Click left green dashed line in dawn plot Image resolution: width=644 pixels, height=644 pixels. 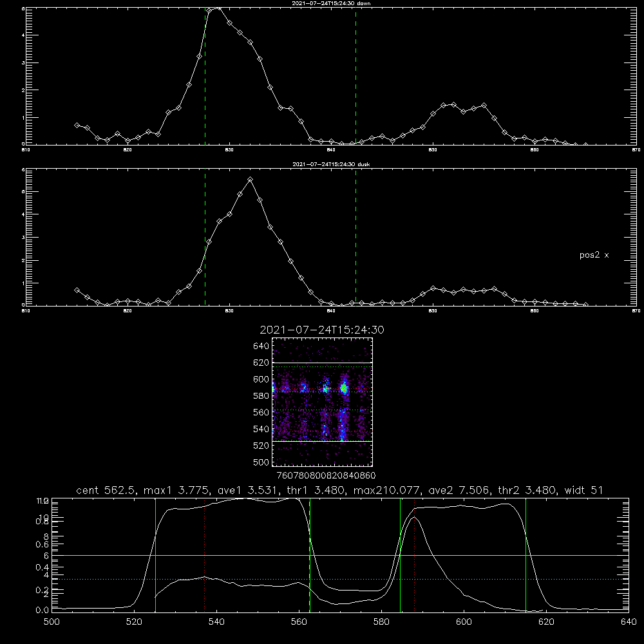click(x=205, y=76)
